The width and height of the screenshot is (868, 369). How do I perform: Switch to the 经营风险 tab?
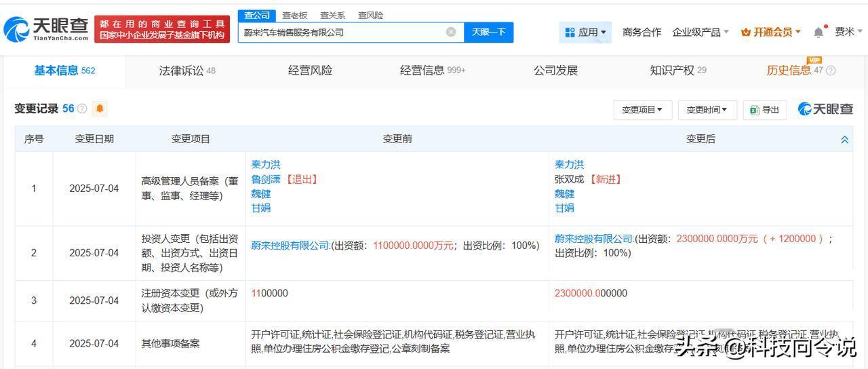(310, 71)
